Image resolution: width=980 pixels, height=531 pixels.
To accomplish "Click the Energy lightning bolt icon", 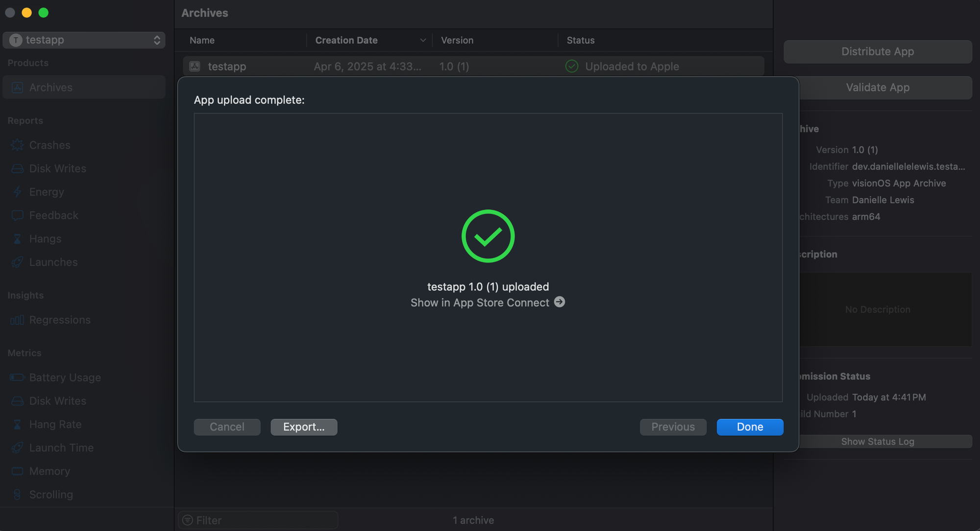I will click(17, 192).
